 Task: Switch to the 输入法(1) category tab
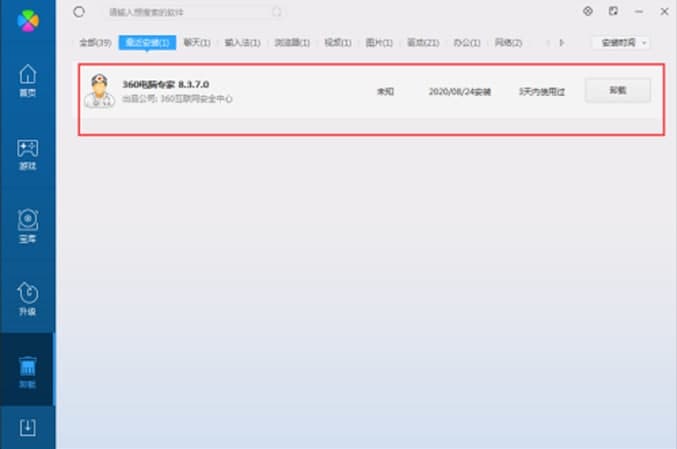click(242, 42)
